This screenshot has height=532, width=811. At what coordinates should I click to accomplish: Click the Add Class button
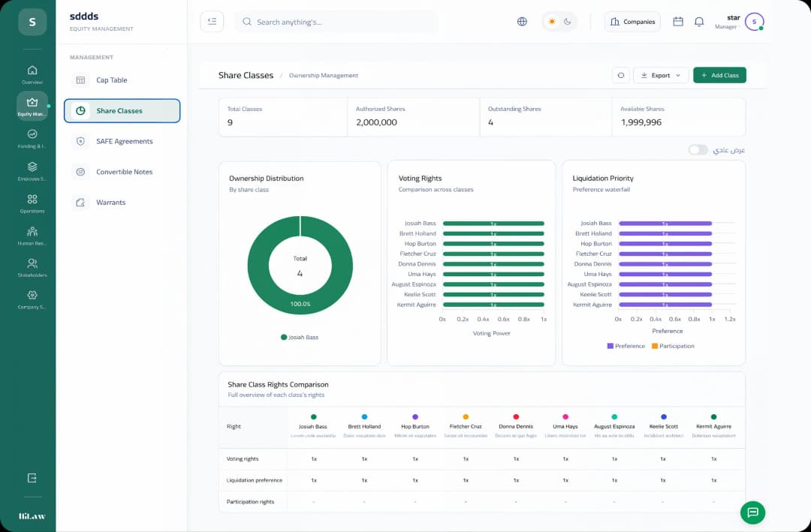click(x=719, y=75)
